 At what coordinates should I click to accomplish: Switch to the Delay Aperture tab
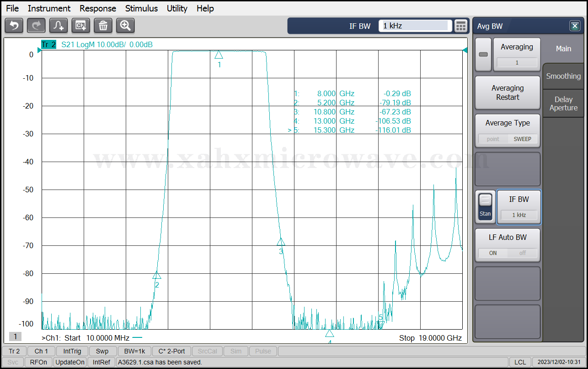click(x=563, y=103)
